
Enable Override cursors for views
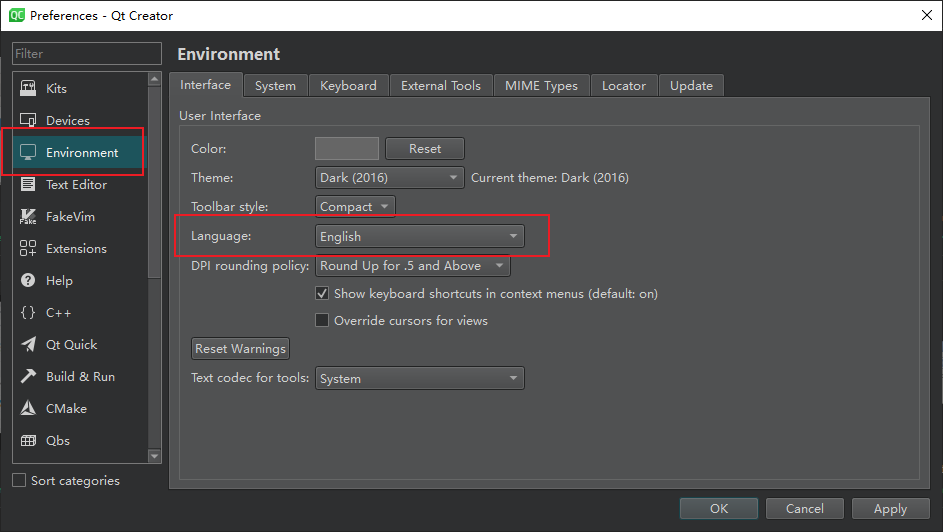(x=322, y=320)
